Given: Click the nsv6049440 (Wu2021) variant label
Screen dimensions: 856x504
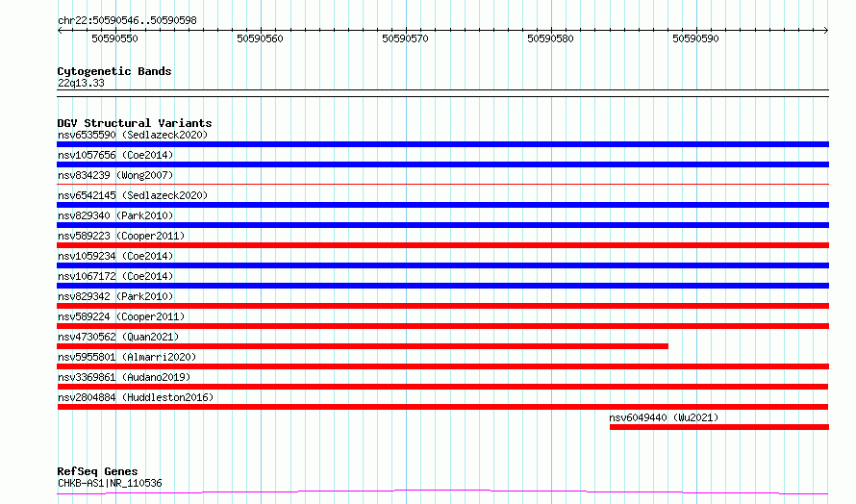Looking at the screenshot, I should pos(664,417).
